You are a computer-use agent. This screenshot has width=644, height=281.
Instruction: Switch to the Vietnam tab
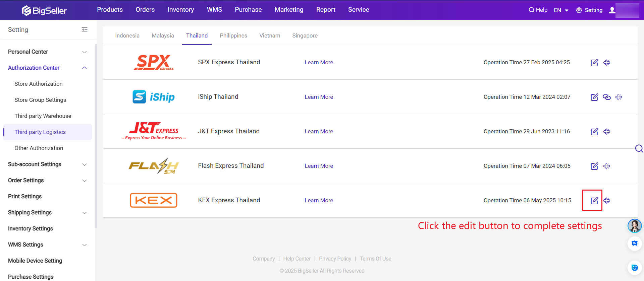point(270,36)
